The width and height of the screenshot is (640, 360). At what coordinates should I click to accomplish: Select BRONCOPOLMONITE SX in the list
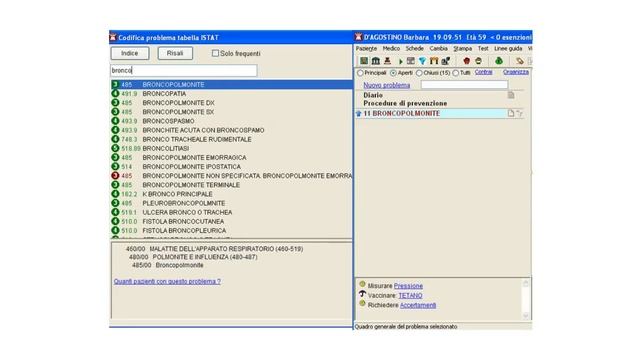[x=231, y=112]
